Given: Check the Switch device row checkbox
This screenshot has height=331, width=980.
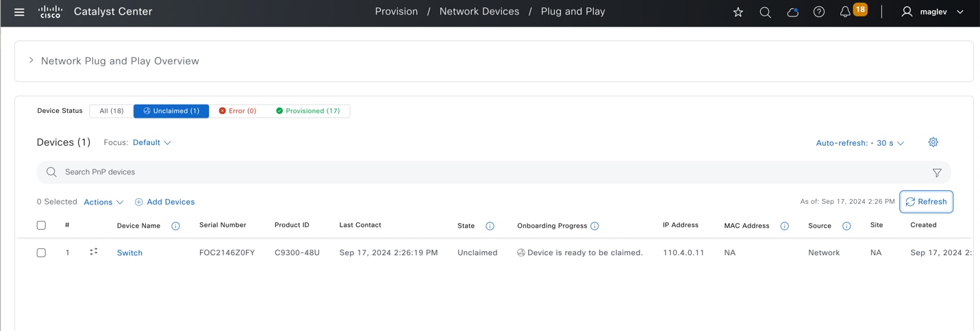Looking at the screenshot, I should (41, 252).
